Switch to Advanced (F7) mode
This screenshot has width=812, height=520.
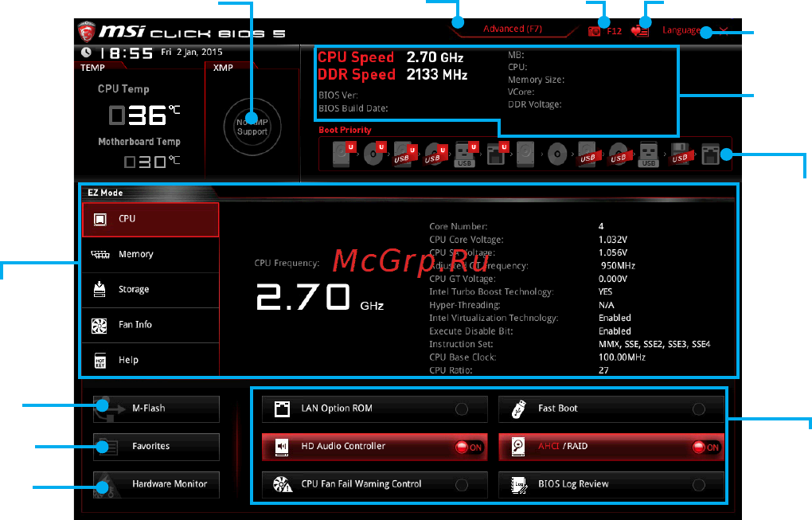[x=513, y=29]
